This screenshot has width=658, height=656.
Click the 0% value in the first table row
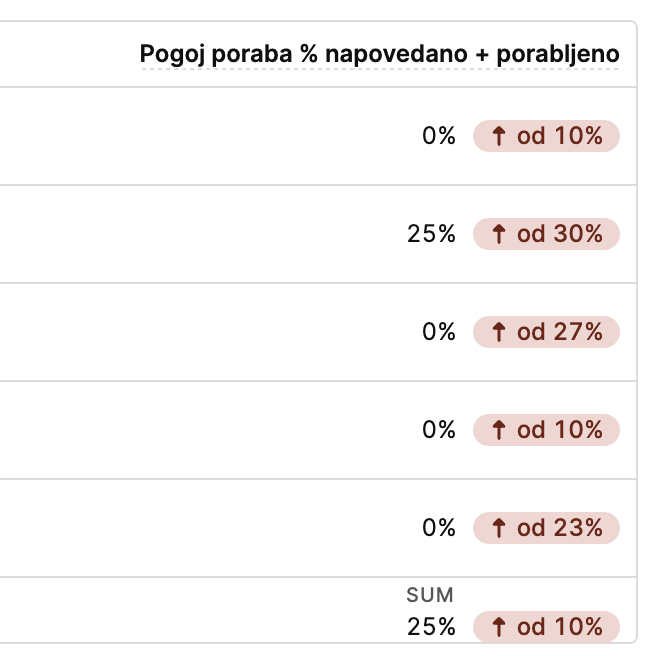point(439,136)
